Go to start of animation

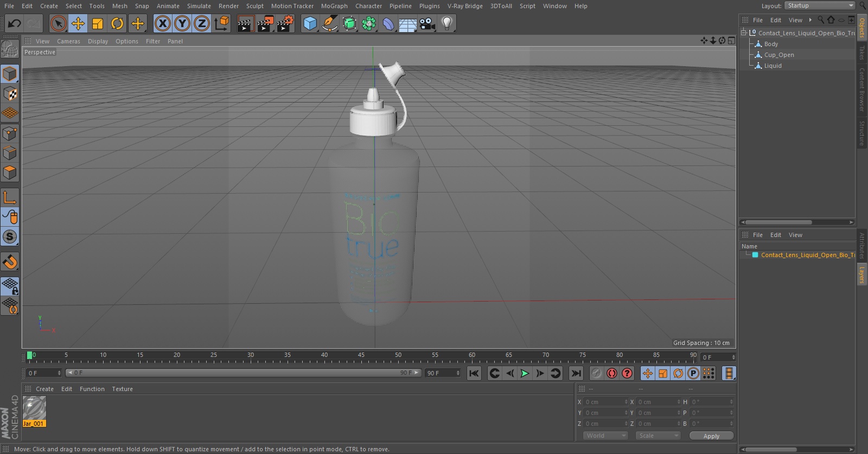point(474,373)
